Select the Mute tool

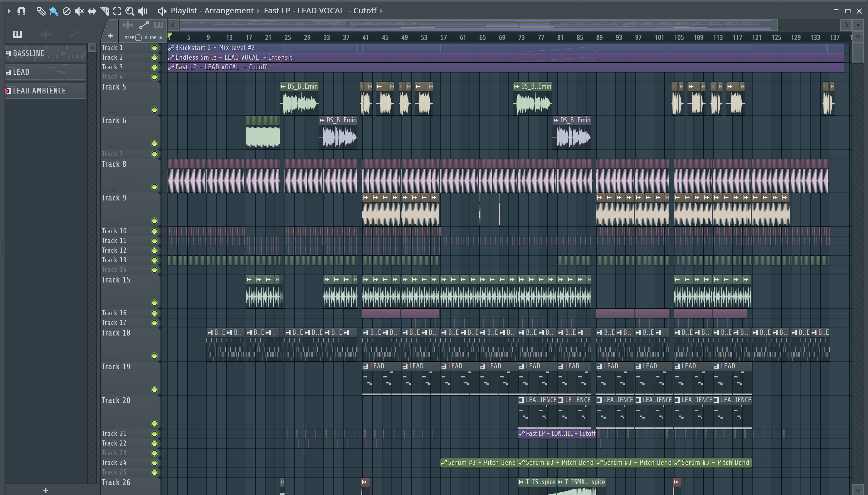(x=79, y=11)
